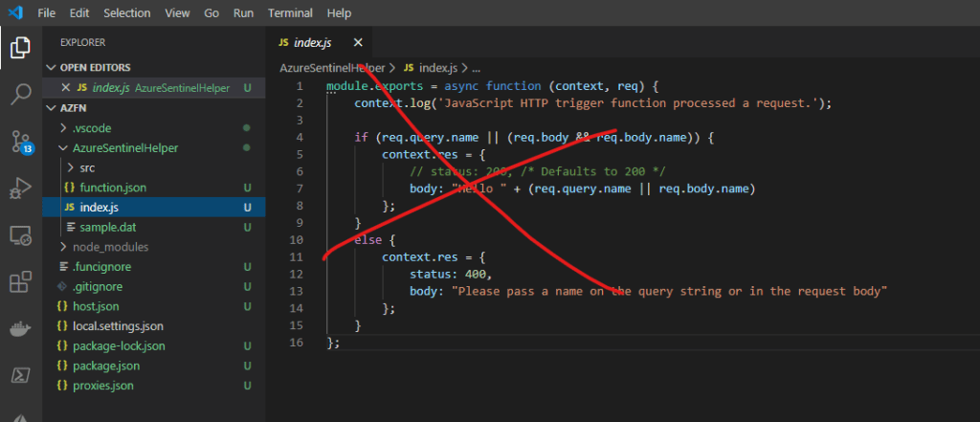Open the Explorer view in activity bar

click(x=20, y=46)
